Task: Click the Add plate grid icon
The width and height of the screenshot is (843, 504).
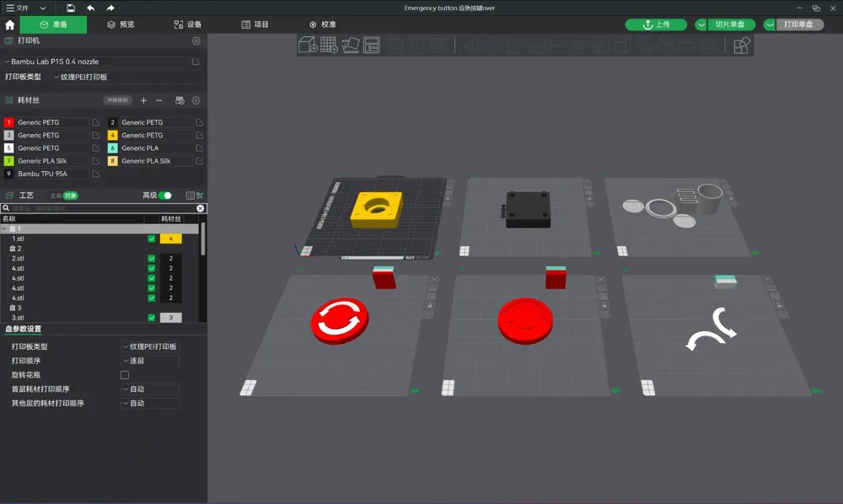Action: click(329, 46)
